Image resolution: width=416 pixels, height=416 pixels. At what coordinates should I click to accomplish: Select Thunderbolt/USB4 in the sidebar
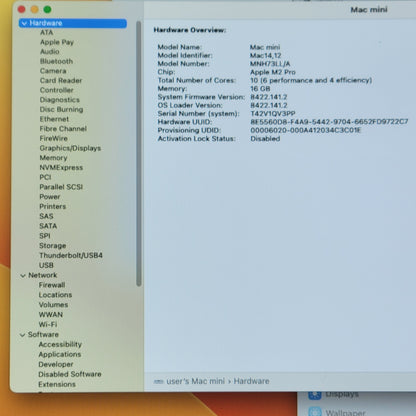71,256
